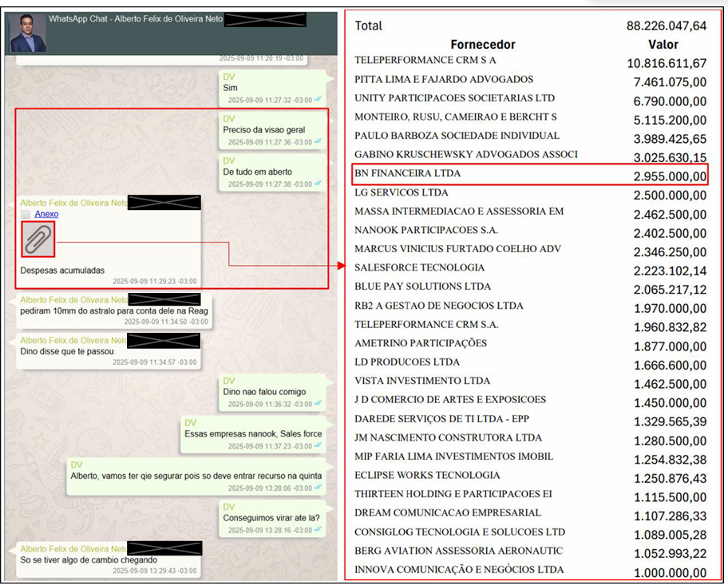Select message 'Alberto, vamos ter qie segurar'
This screenshot has width=728, height=585.
(196, 476)
